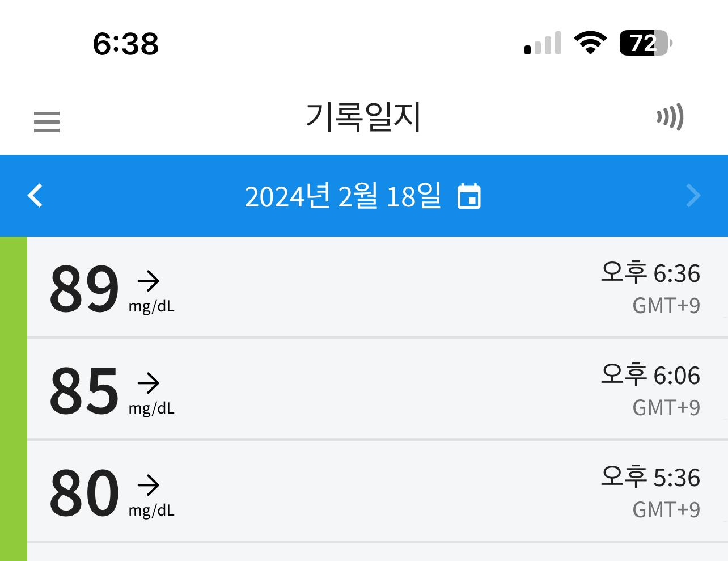Tap the Wi-Fi status icon
This screenshot has height=561, width=728.
point(590,43)
